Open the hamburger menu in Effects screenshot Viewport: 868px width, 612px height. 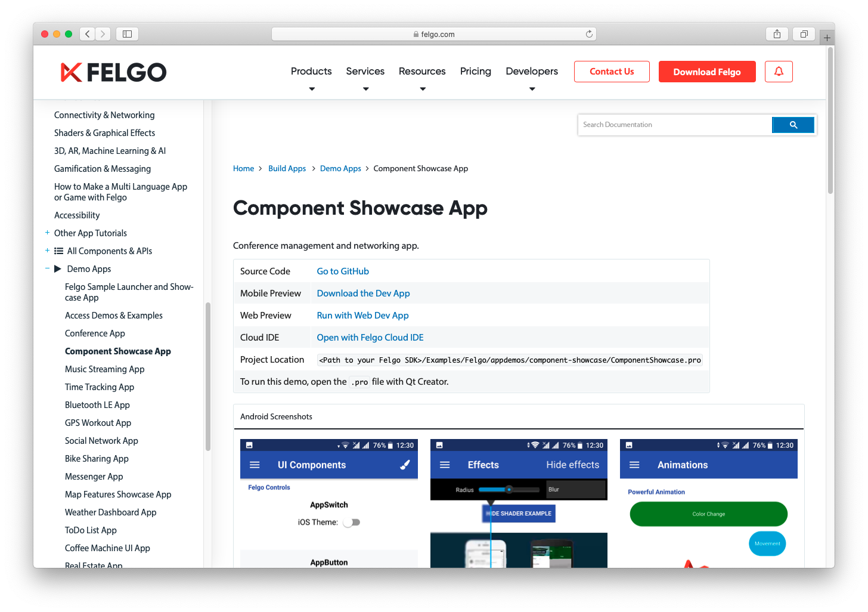(x=445, y=465)
